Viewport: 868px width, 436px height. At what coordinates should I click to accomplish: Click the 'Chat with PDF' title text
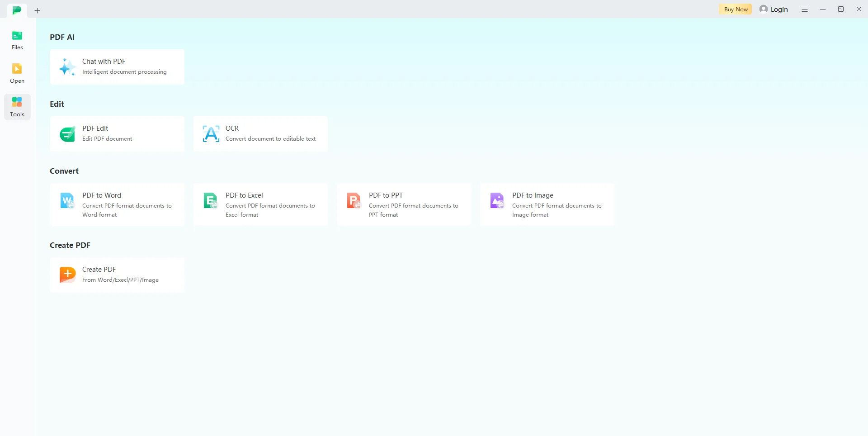(104, 62)
